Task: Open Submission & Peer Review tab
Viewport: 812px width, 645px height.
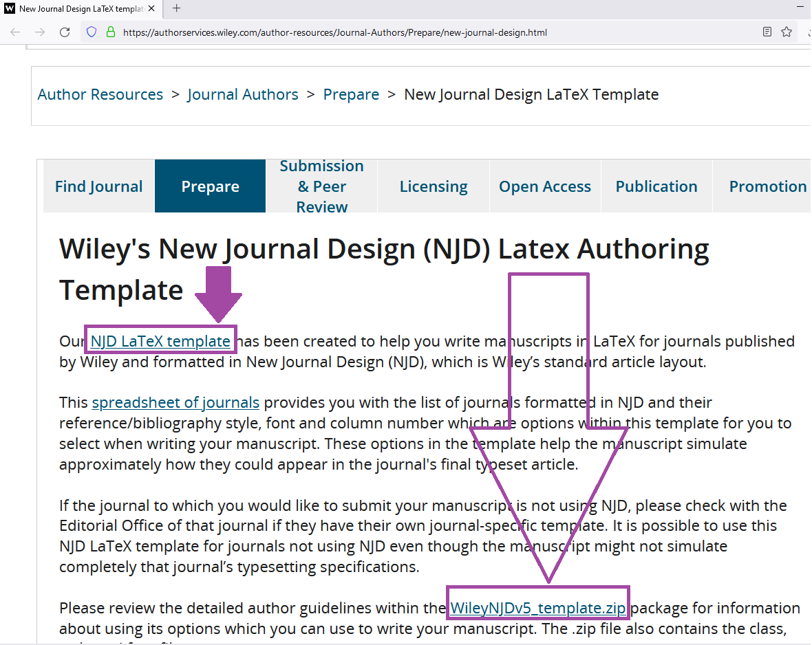Action: pos(321,186)
